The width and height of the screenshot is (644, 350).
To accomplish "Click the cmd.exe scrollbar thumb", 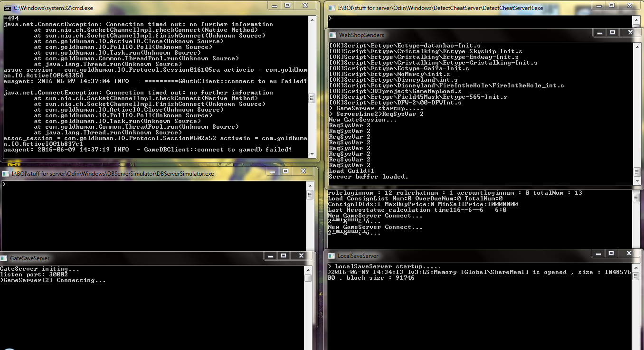I will pos(312,98).
